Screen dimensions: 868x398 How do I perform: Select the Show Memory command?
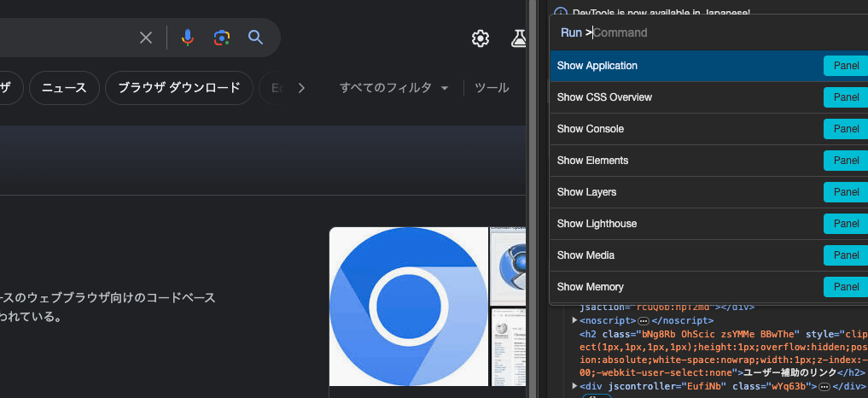(x=708, y=287)
